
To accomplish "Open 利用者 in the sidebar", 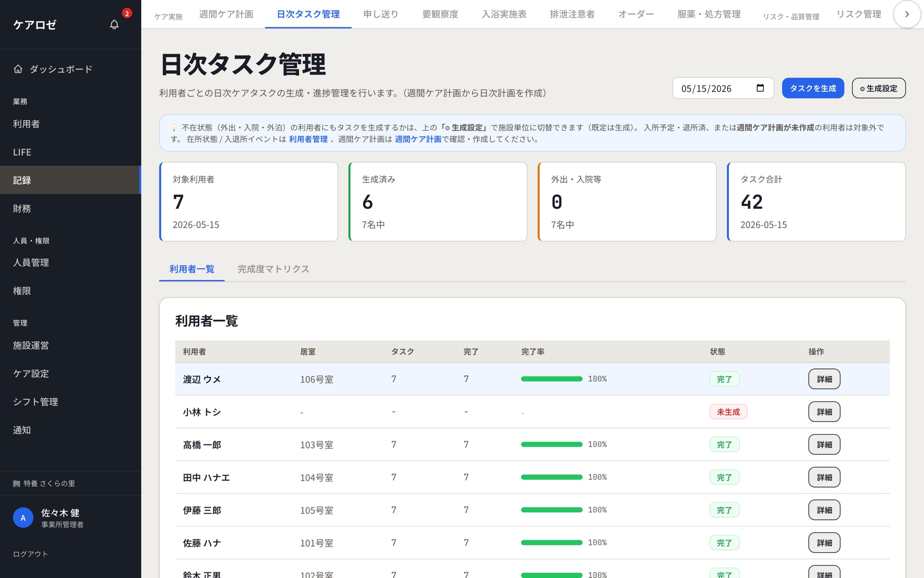I will 70,124.
